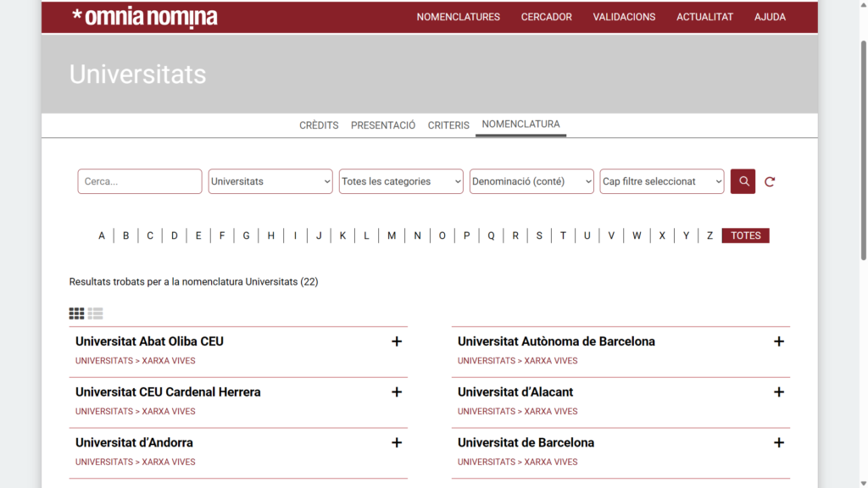Click the TOTES filter button
868x488 pixels.
(745, 235)
